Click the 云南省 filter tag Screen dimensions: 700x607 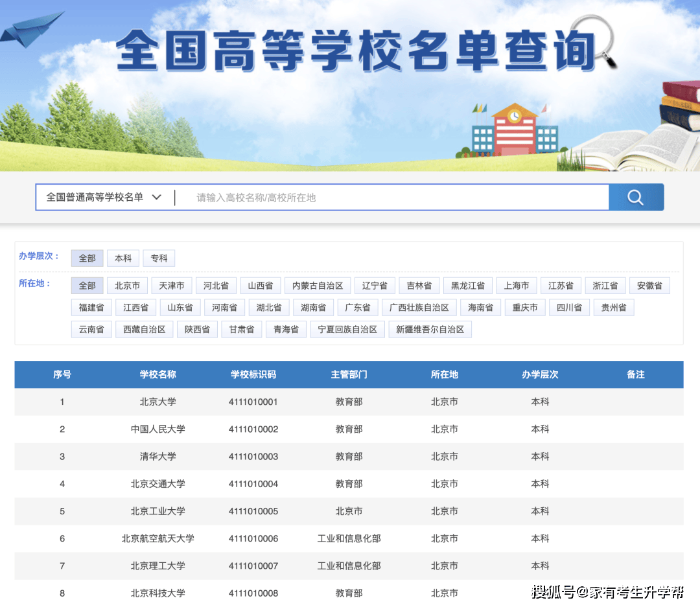[91, 329]
